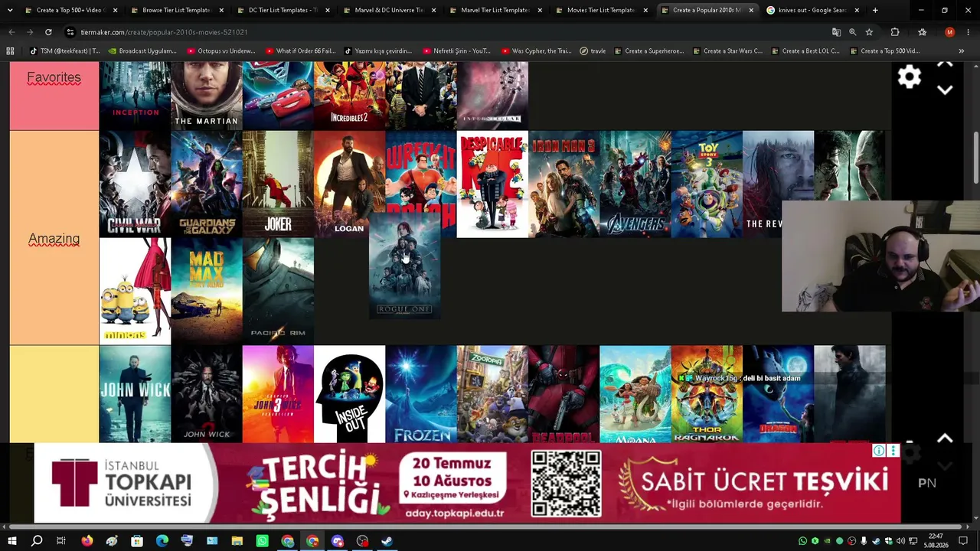Switch to the 'Marvel & DC Universe' tab
The image size is (980, 551).
coord(387,10)
